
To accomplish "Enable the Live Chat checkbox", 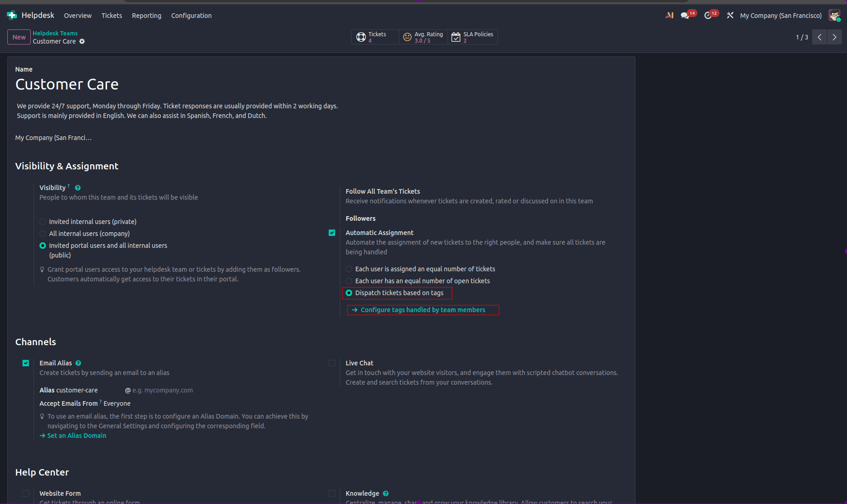I will 332,363.
